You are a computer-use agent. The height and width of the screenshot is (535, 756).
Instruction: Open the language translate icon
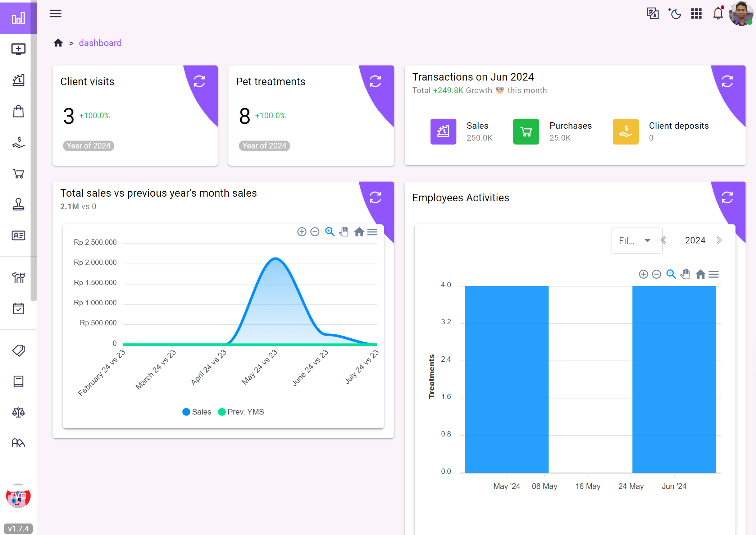[x=652, y=14]
